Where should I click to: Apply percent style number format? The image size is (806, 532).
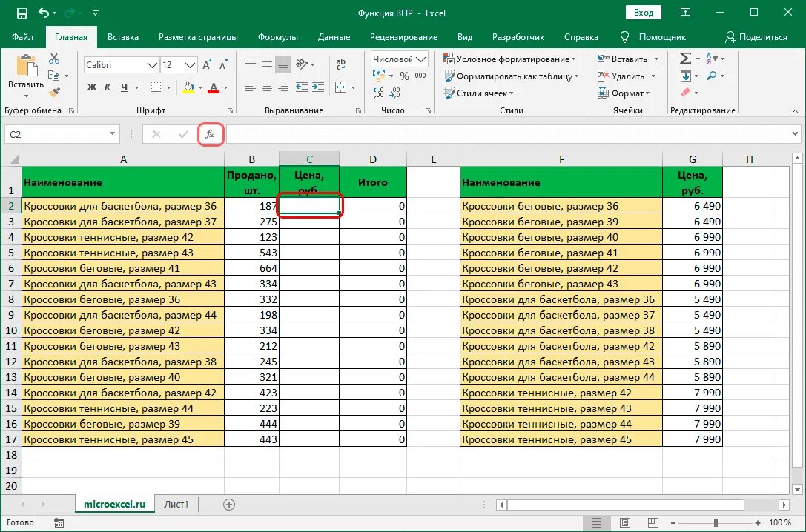coord(405,76)
